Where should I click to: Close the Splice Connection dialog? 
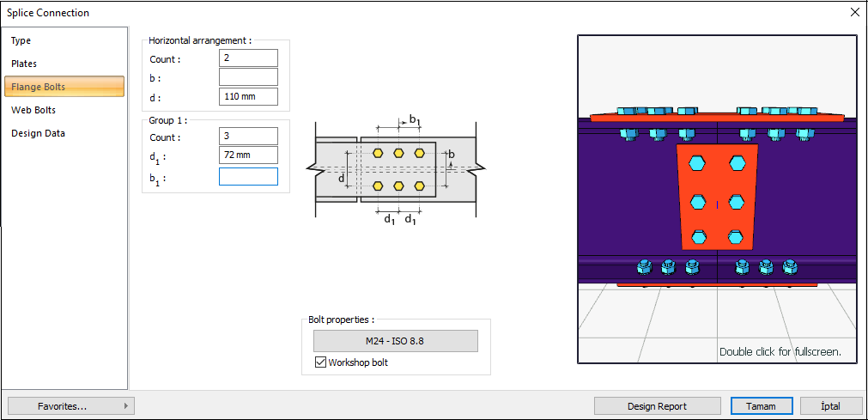[x=854, y=13]
